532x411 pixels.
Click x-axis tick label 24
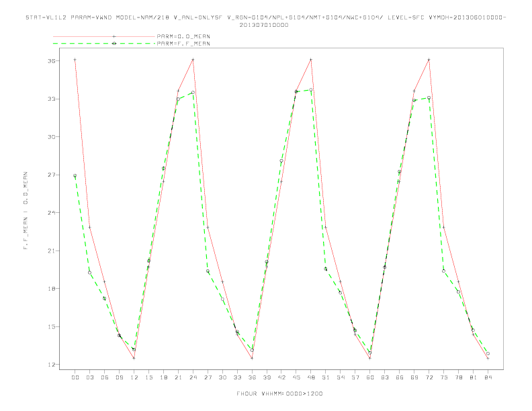[193, 377]
